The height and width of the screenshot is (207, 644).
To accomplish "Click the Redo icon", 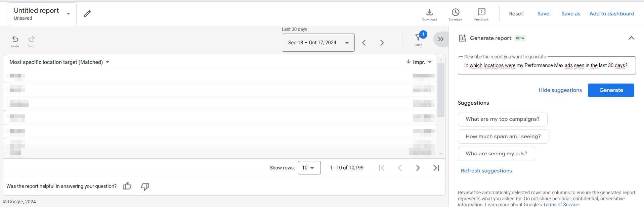I will pos(31,42).
